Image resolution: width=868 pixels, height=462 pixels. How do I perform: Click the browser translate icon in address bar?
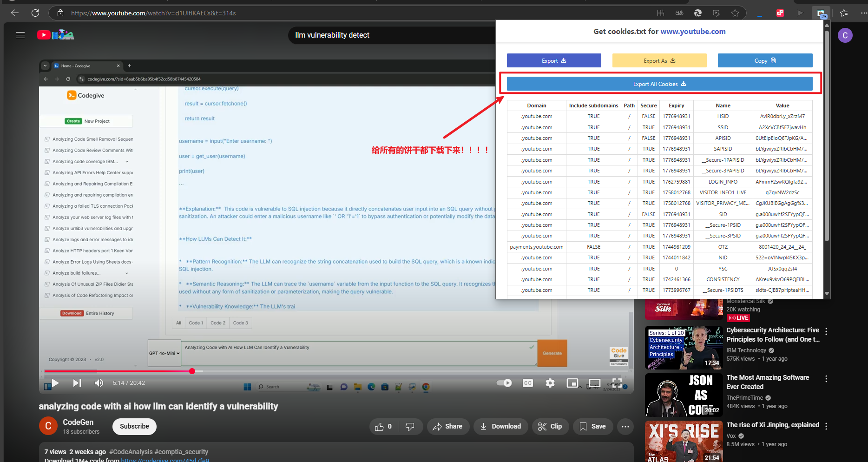(679, 13)
